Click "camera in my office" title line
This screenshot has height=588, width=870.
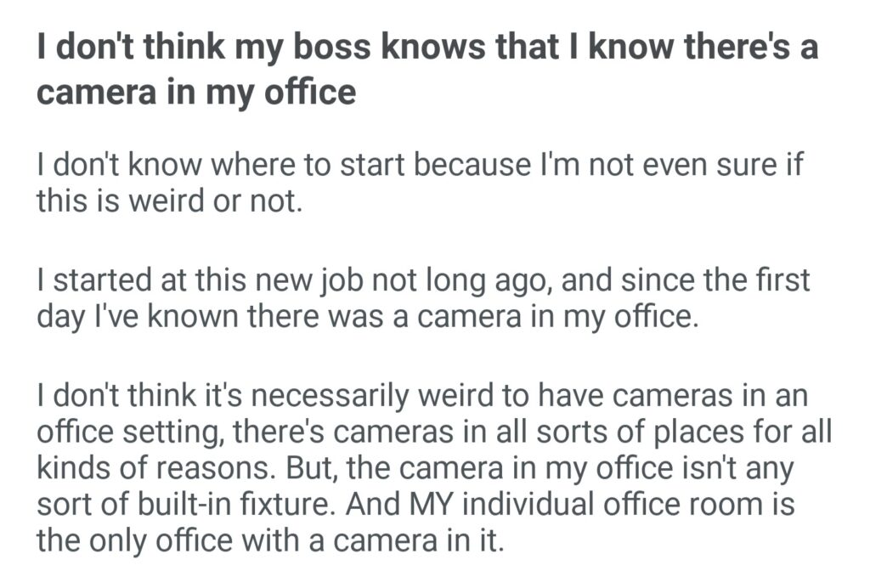[195, 92]
